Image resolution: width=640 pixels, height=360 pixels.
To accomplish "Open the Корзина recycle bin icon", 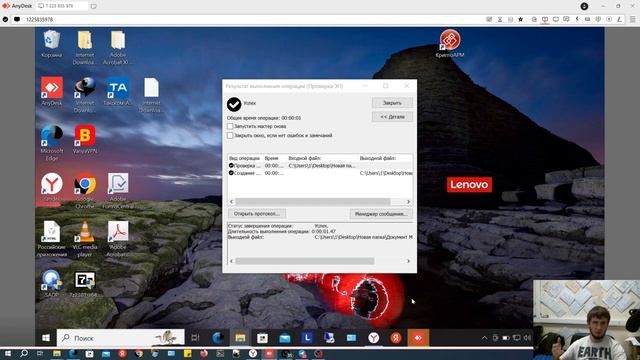I will (51, 44).
